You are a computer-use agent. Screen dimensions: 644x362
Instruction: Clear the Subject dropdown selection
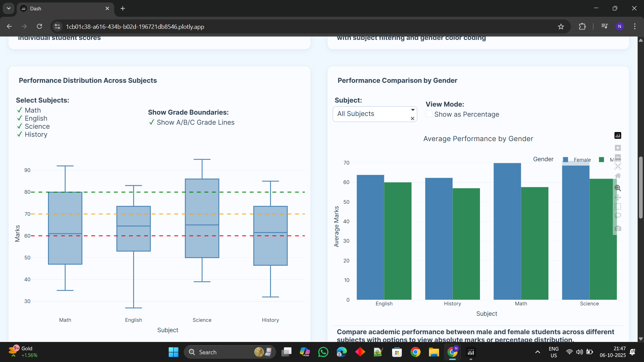click(x=413, y=119)
